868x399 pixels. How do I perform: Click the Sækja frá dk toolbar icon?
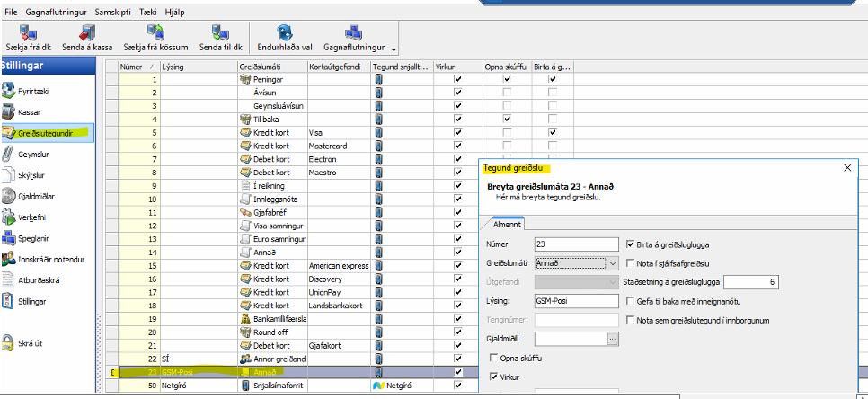pyautogui.click(x=26, y=31)
